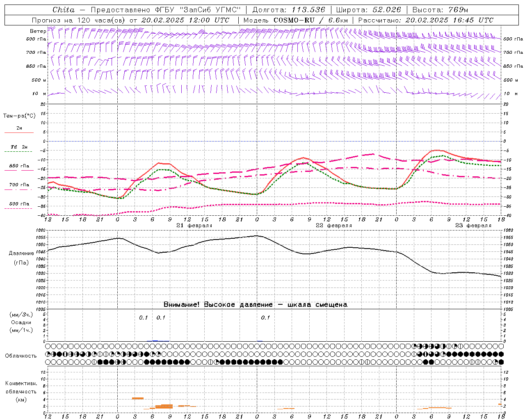Click the "(км)" unit under convective label

[21, 399]
